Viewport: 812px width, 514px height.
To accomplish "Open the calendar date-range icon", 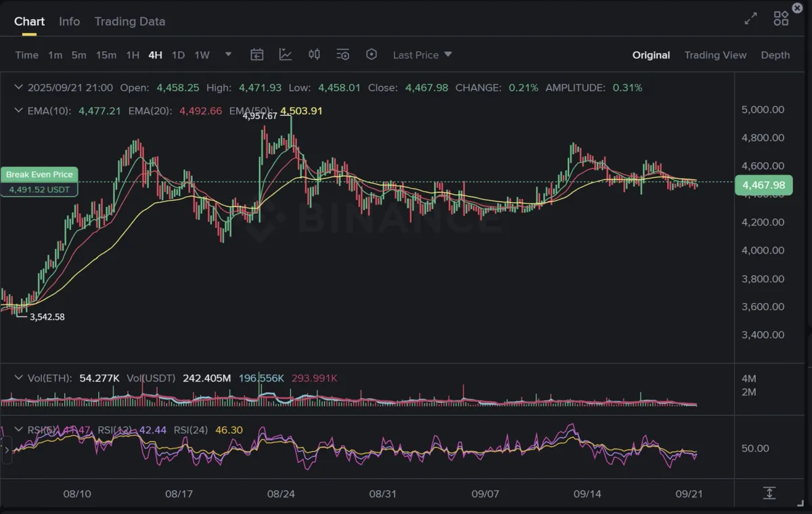I will pyautogui.click(x=256, y=55).
